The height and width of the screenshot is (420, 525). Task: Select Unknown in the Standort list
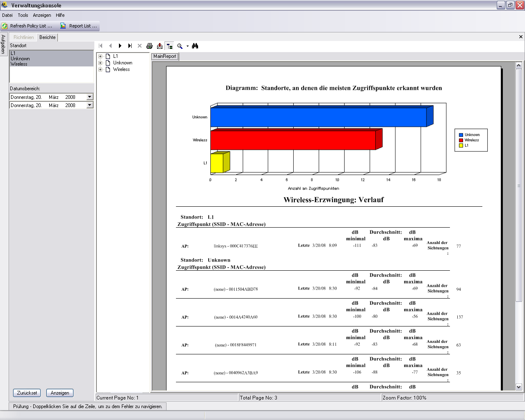pos(20,59)
